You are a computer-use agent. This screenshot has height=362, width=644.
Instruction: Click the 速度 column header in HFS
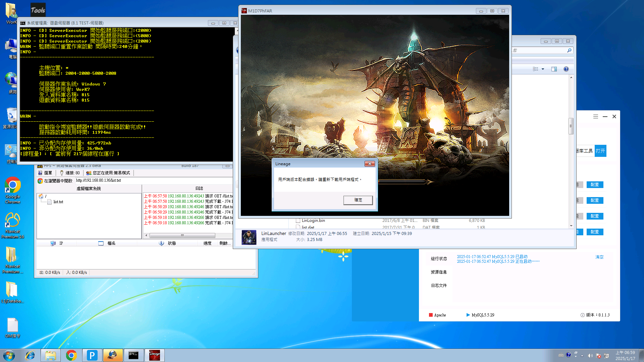207,243
